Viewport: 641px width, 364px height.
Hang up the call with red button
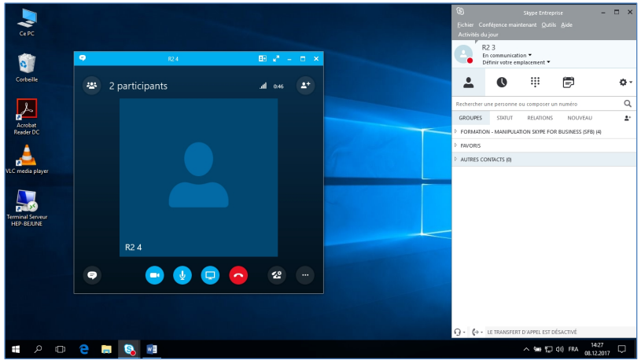[238, 275]
